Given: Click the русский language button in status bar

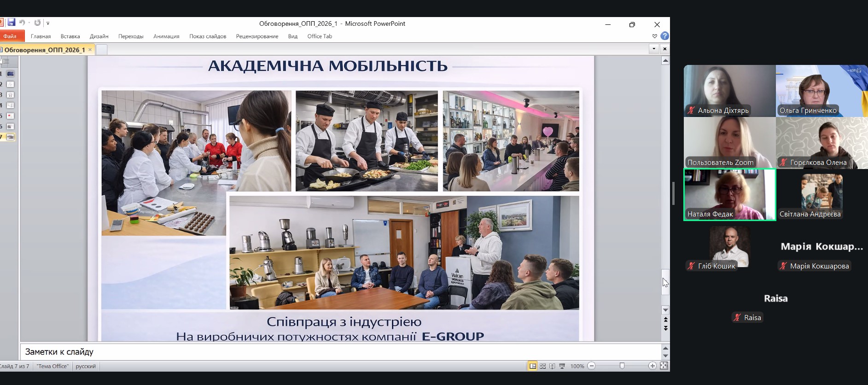Looking at the screenshot, I should (x=86, y=366).
